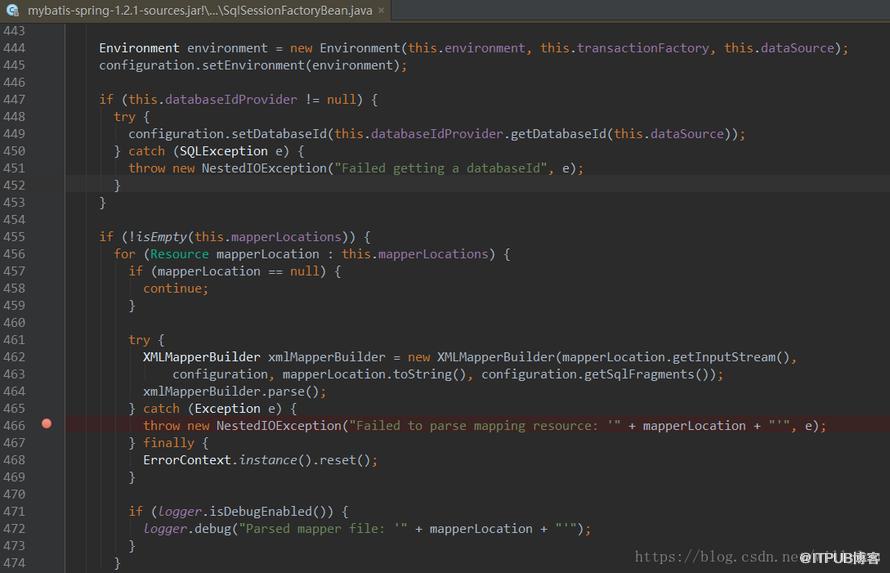Click the Resource type in the for loop
The height and width of the screenshot is (573, 890).
click(x=179, y=254)
